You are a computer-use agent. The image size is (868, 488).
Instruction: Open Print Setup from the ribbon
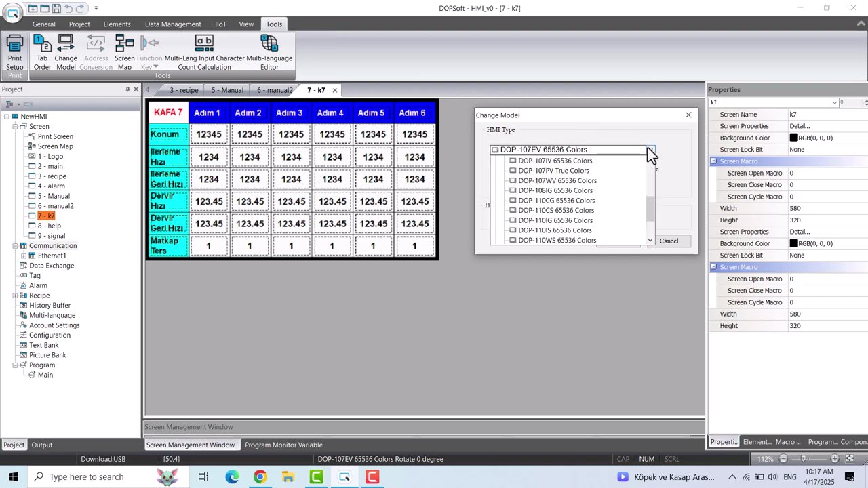click(14, 52)
